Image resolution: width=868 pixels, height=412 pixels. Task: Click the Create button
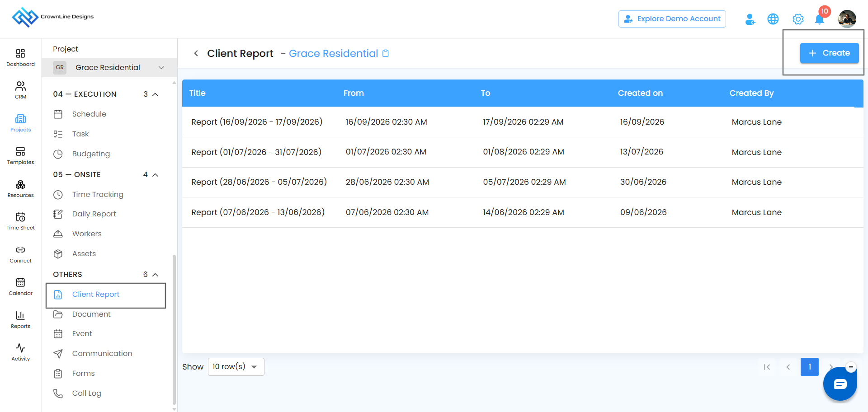(x=829, y=53)
